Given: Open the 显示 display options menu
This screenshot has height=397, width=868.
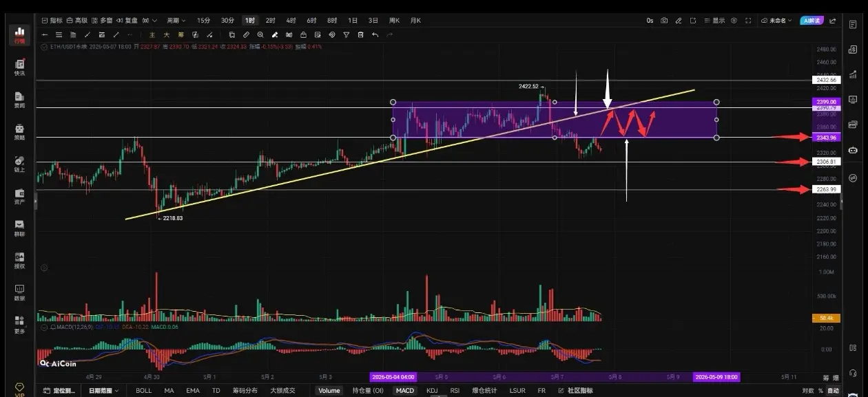Looking at the screenshot, I should tap(714, 21).
